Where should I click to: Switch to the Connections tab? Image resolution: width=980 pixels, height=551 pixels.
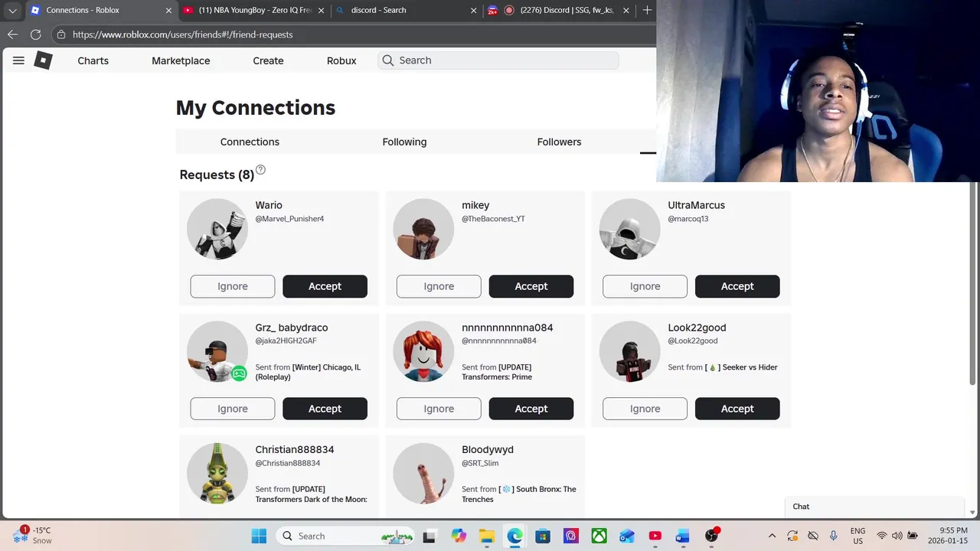click(x=250, y=142)
